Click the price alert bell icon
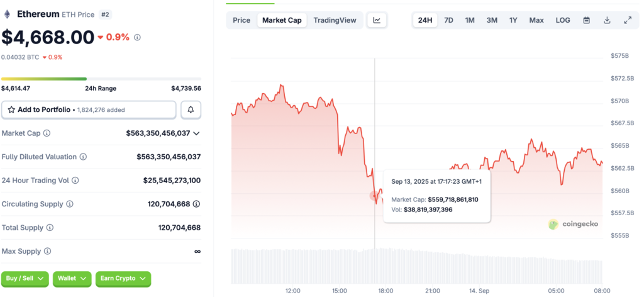This screenshot has height=297, width=644. [x=191, y=109]
